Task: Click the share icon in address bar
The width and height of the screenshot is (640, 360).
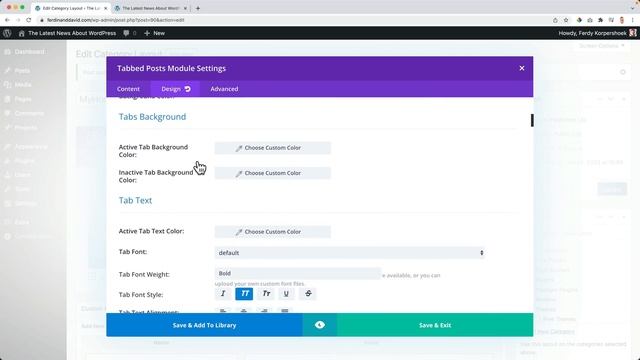Action: click(x=555, y=20)
